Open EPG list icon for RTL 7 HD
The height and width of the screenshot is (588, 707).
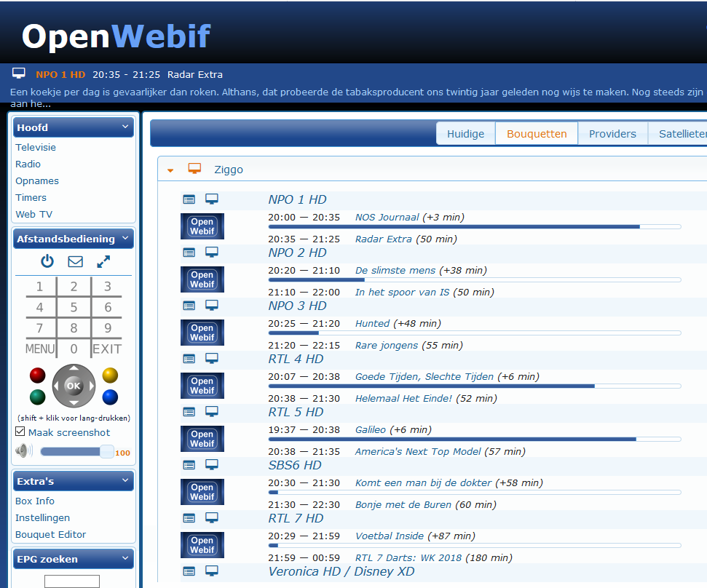(x=189, y=518)
